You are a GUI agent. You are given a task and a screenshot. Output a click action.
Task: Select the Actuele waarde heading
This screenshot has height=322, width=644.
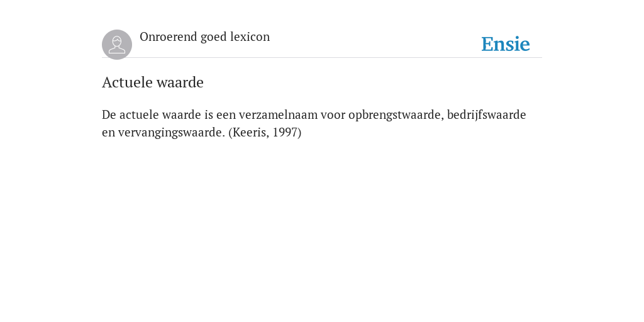(x=153, y=82)
